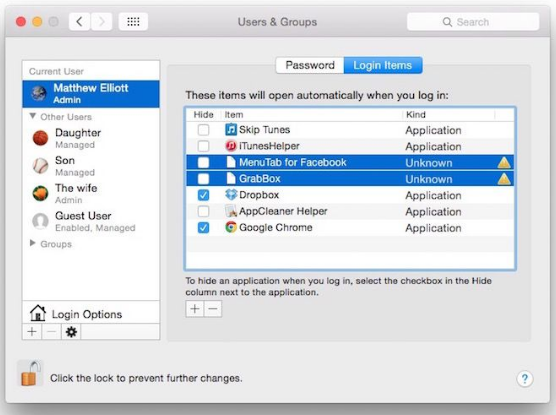Close the window with the red button
This screenshot has height=415, width=556.
point(21,22)
